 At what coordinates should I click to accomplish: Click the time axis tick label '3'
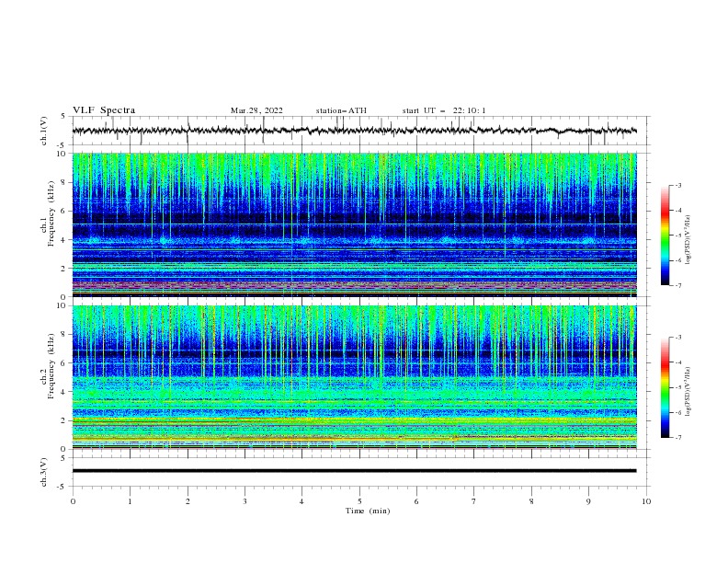[x=245, y=501]
